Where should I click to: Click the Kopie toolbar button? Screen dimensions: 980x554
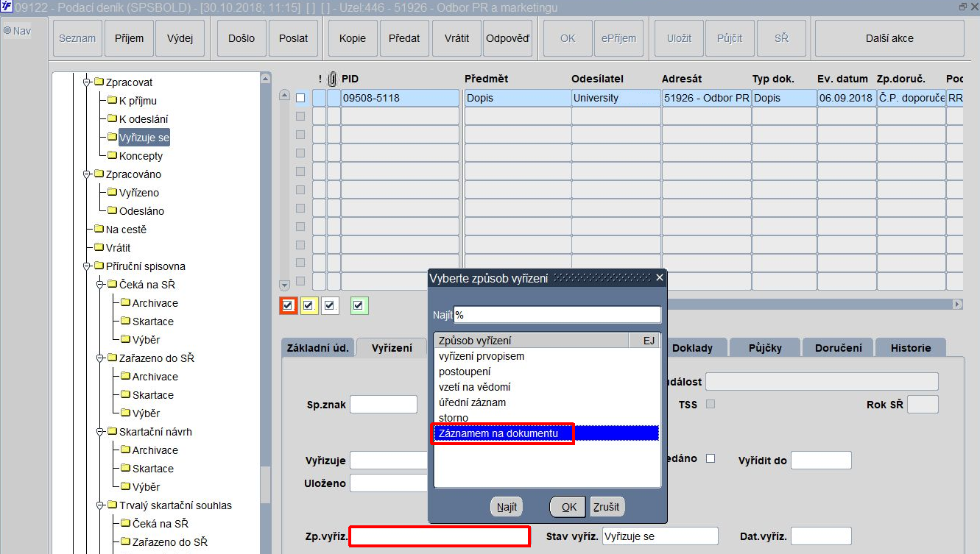tap(353, 38)
